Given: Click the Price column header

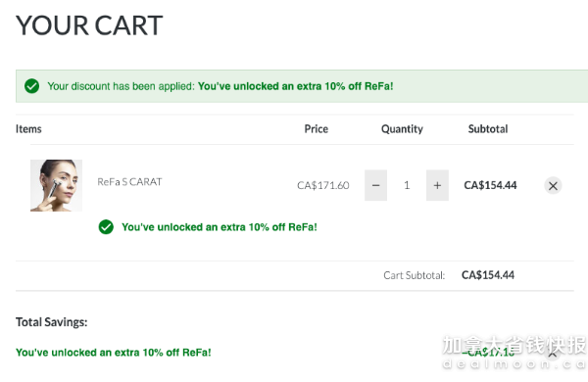Looking at the screenshot, I should (317, 129).
